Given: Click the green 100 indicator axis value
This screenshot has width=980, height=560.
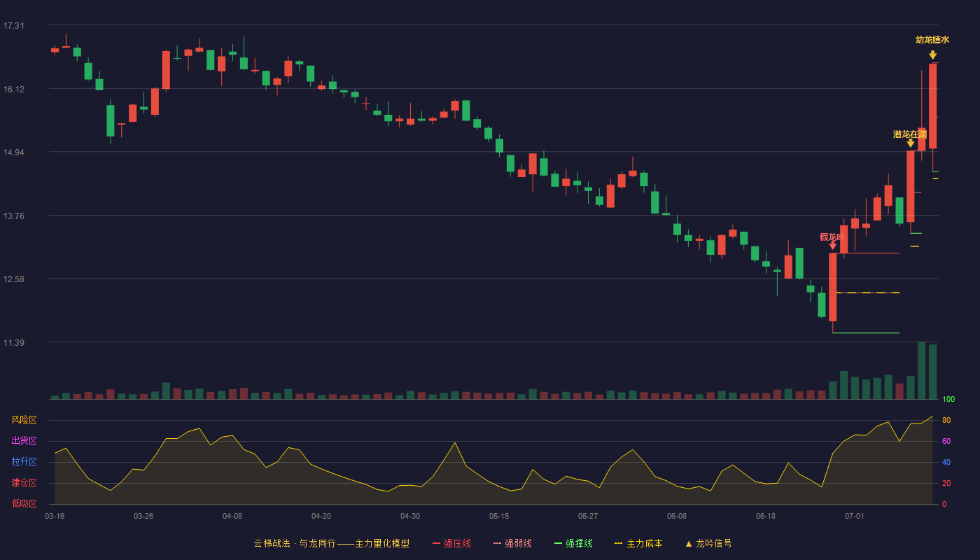Looking at the screenshot, I should click(948, 400).
